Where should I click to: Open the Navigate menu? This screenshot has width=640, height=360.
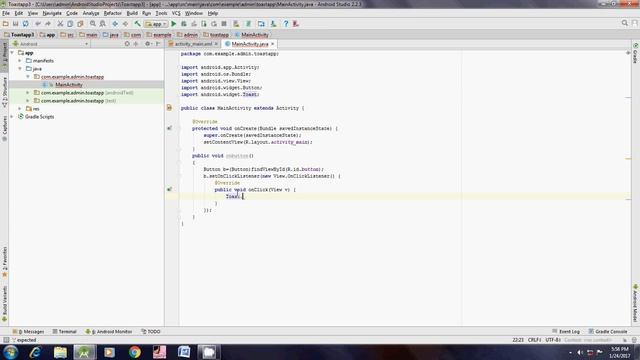coord(52,13)
